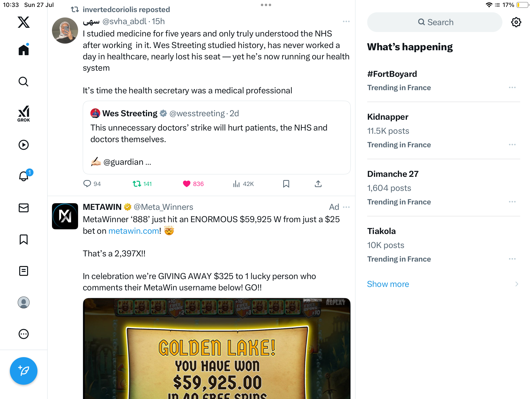The image size is (532, 399).
Task: Open Golden Lake win image
Action: click(217, 348)
